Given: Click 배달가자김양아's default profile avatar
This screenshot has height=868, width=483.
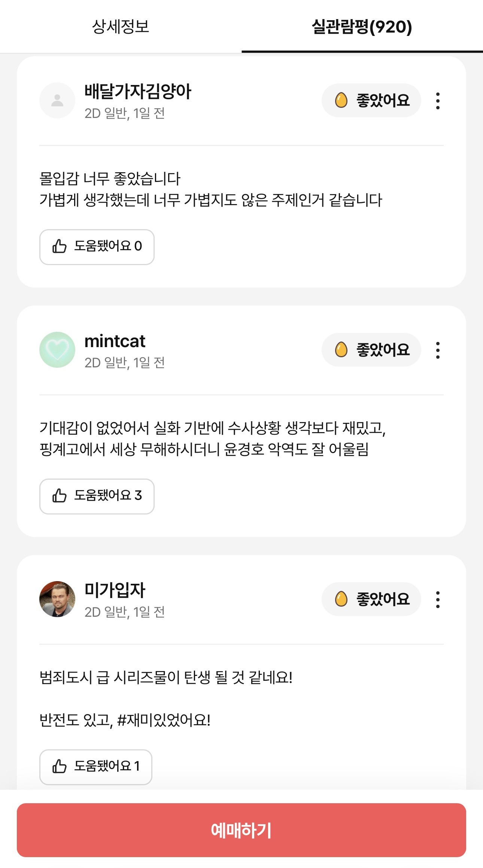Looking at the screenshot, I should tap(57, 100).
